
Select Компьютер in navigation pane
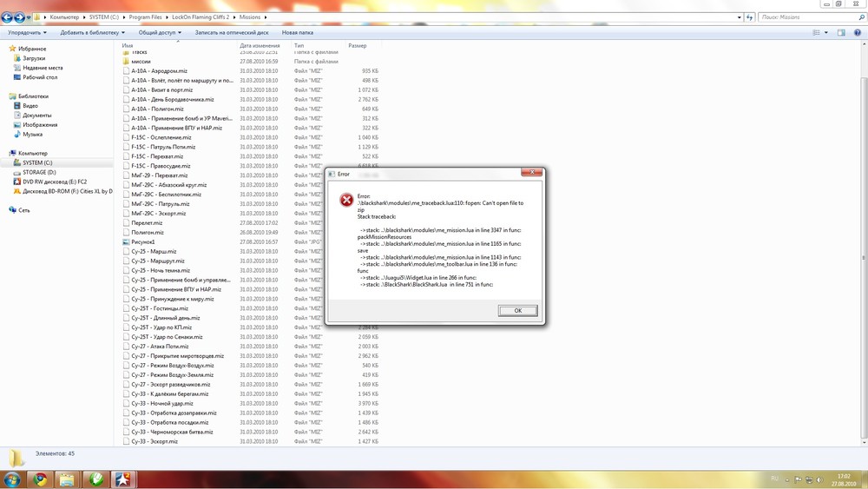32,154
